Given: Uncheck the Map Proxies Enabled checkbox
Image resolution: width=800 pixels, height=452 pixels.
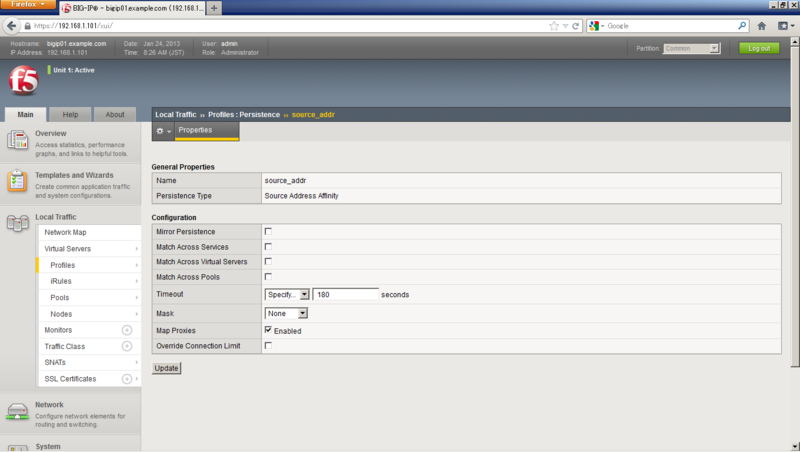Looking at the screenshot, I should [x=268, y=331].
